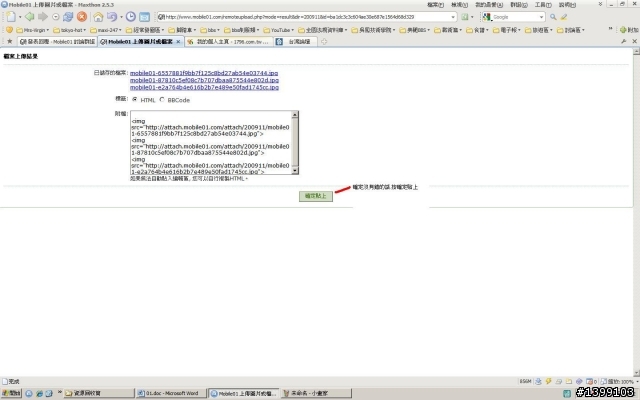The image size is (640, 400).
Task: Open the 檢視(V) menu
Action: [459, 5]
